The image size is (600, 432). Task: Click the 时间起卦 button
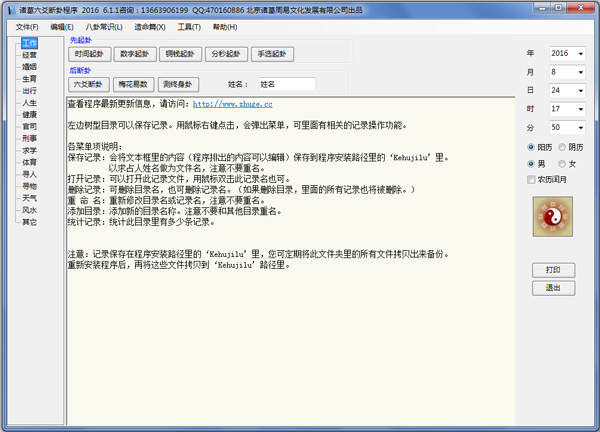(x=90, y=54)
